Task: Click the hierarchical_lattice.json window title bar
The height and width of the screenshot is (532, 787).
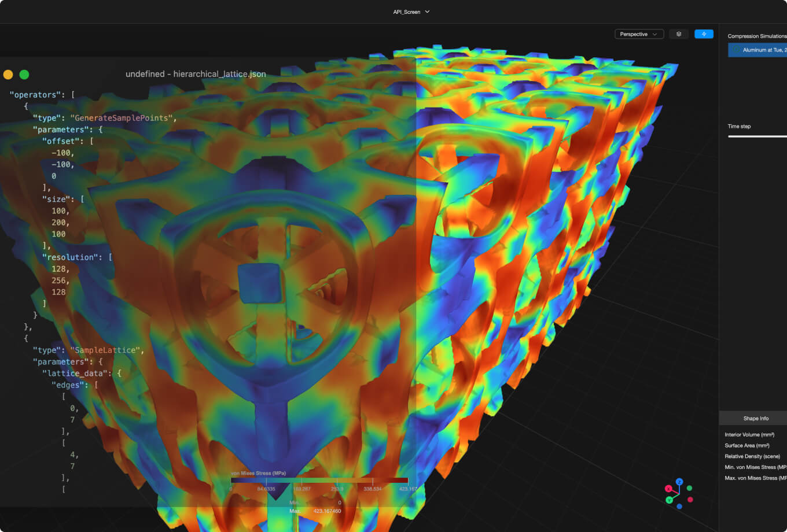Action: tap(195, 74)
